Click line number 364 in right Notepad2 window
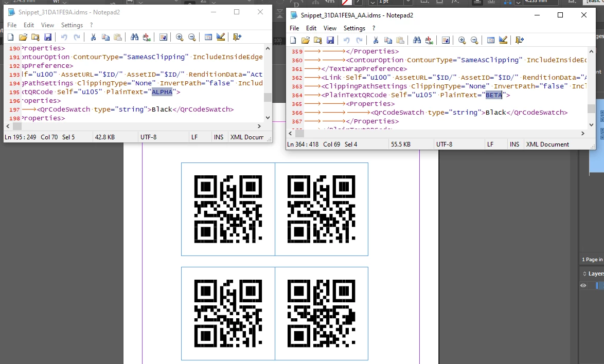Image resolution: width=604 pixels, height=364 pixels. pyautogui.click(x=297, y=96)
